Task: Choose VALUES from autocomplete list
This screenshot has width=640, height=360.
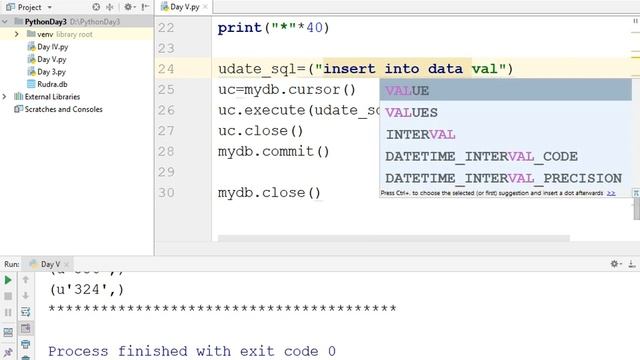Action: click(x=505, y=113)
